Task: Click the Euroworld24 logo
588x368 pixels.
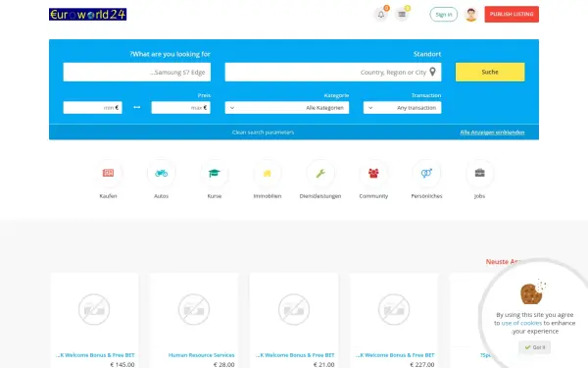Action: (x=88, y=15)
